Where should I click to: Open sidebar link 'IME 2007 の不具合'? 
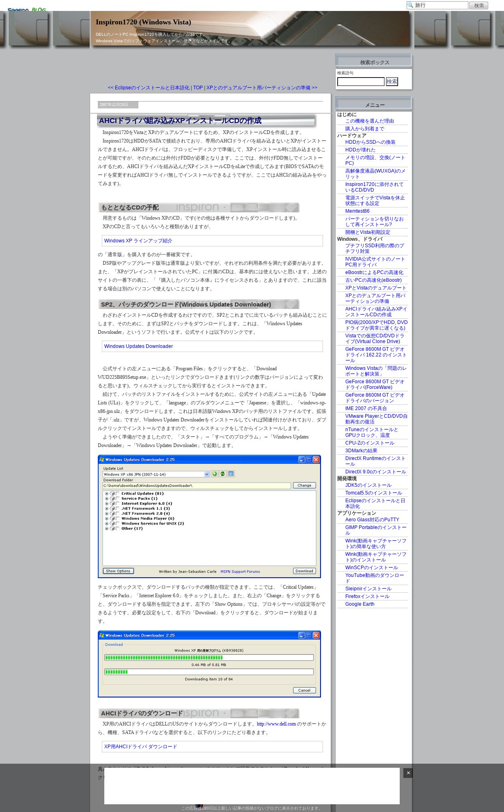tap(366, 408)
